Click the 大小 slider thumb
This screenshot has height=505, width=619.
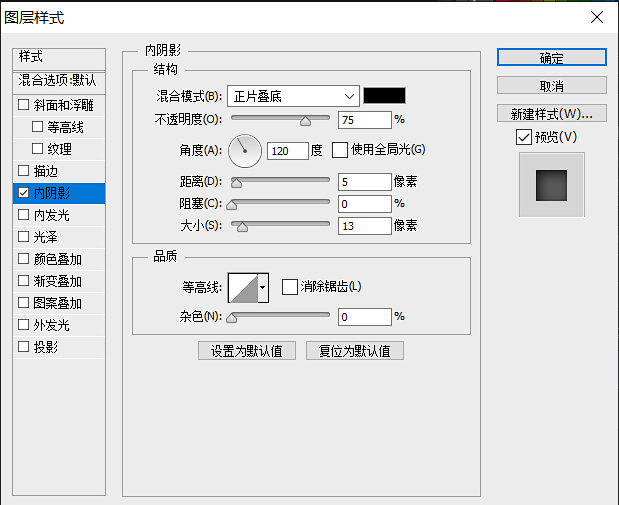242,227
